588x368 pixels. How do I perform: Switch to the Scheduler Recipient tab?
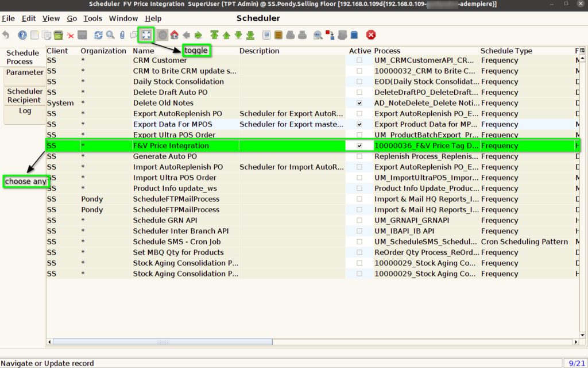(24, 96)
